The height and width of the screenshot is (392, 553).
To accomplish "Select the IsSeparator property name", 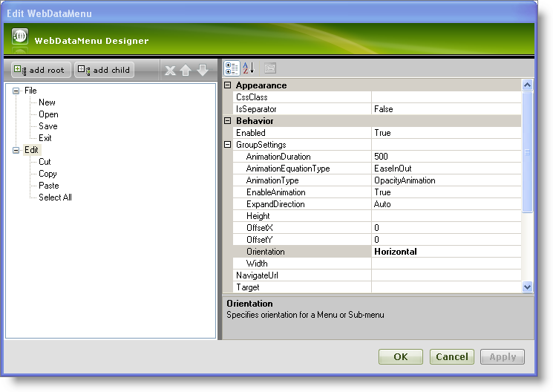I will (256, 109).
